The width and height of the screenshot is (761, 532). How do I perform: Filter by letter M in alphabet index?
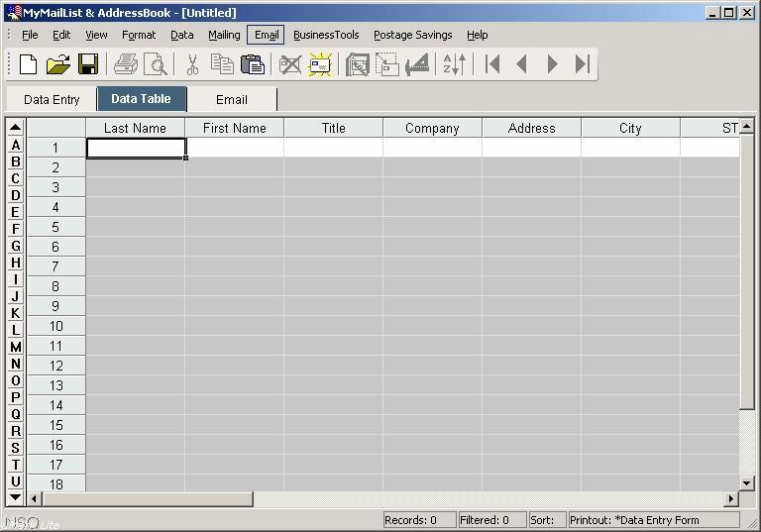[x=16, y=347]
